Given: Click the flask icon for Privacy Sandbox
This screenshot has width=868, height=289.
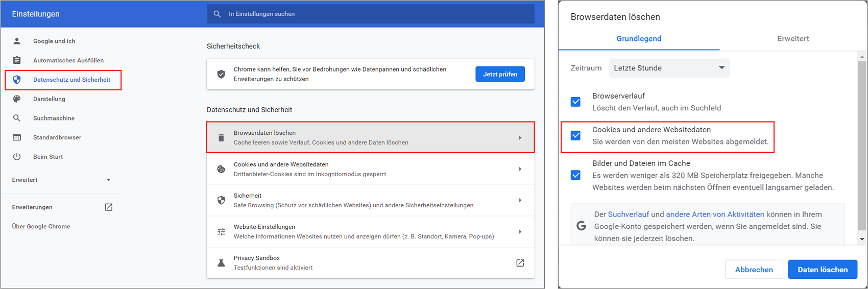Looking at the screenshot, I should [221, 263].
